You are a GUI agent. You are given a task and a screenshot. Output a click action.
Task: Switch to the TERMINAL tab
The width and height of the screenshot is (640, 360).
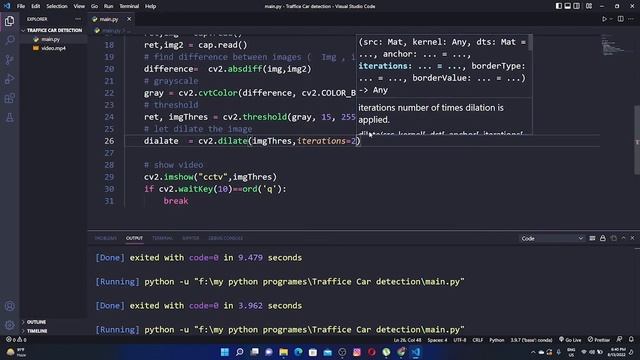(162, 238)
